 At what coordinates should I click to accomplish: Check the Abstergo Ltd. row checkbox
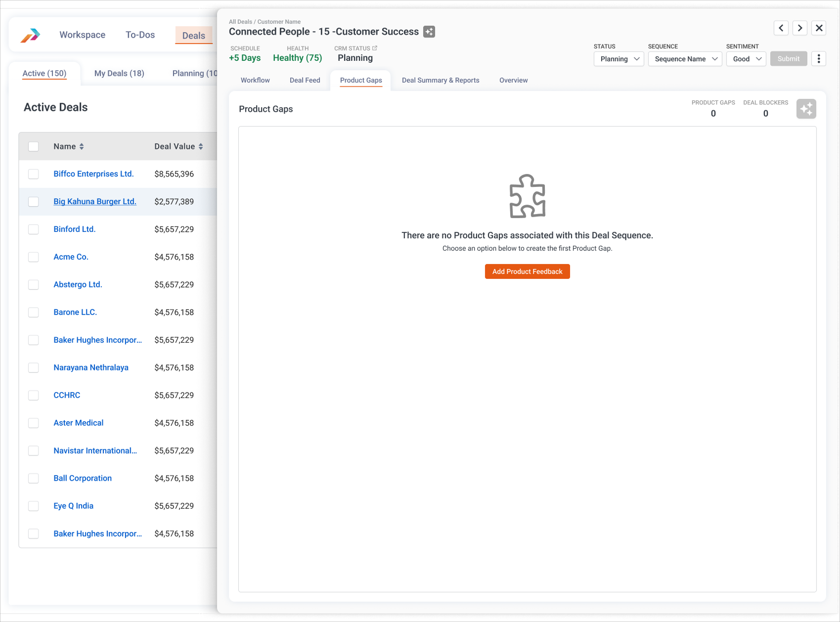[x=34, y=285]
